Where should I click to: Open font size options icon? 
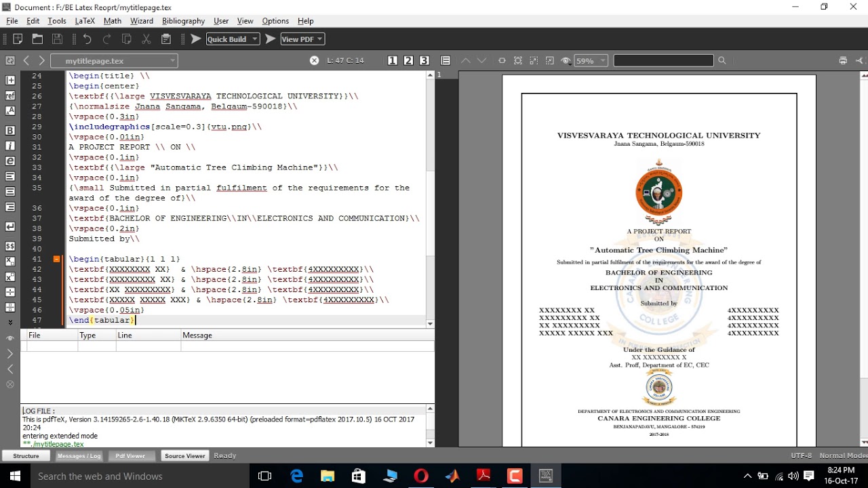[x=10, y=110]
